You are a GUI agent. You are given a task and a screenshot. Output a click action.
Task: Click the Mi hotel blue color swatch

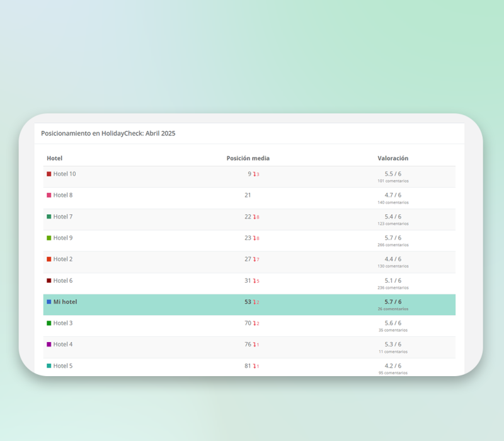click(49, 302)
